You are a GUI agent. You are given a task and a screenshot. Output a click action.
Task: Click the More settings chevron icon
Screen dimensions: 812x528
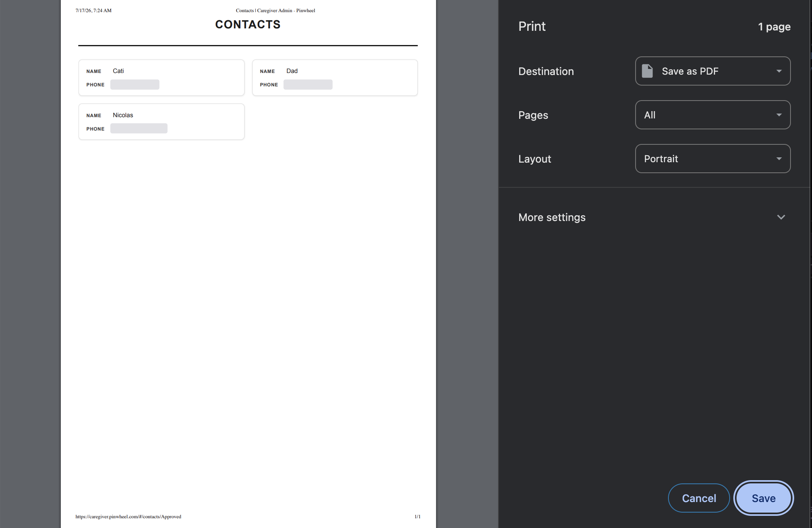click(x=781, y=217)
